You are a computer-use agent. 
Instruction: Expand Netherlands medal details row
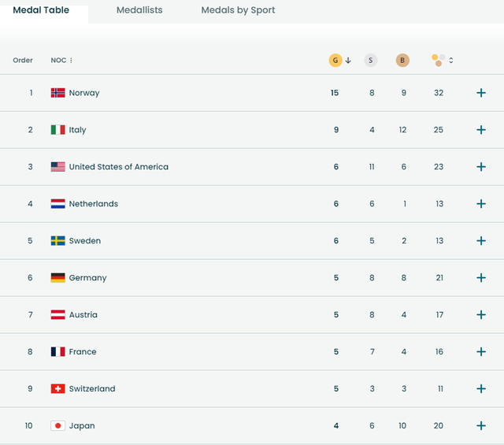481,204
